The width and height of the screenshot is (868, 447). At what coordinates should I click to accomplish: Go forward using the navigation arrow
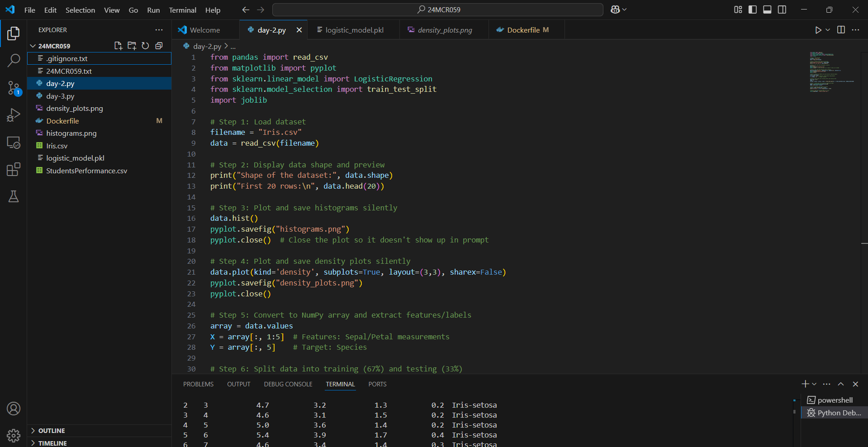click(x=261, y=10)
